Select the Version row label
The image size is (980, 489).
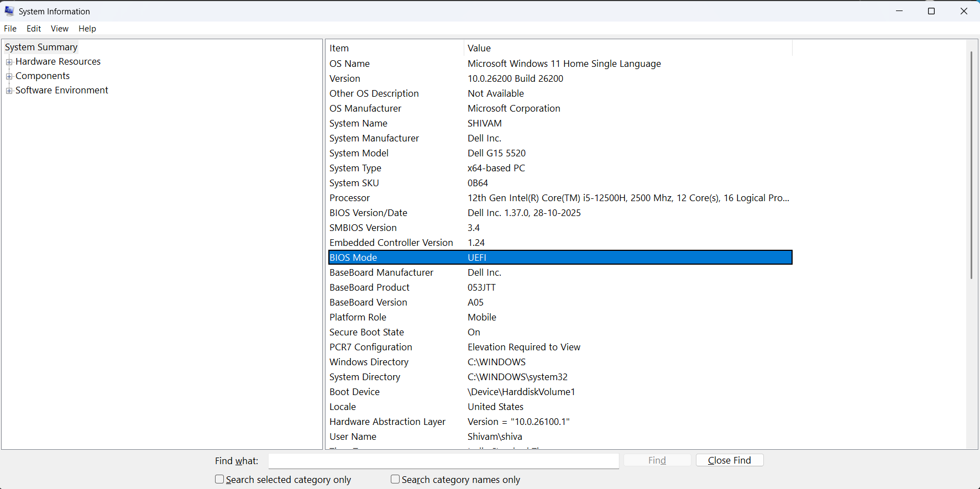[x=345, y=78]
